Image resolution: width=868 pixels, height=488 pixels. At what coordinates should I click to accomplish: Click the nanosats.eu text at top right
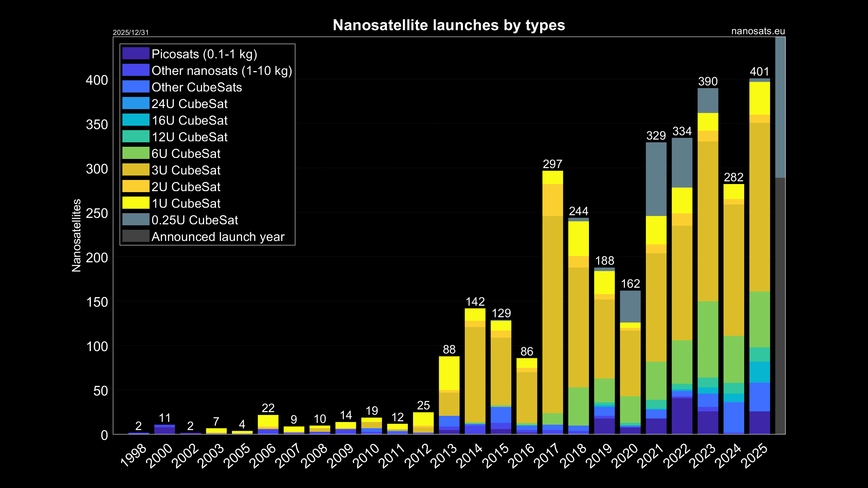coord(758,31)
